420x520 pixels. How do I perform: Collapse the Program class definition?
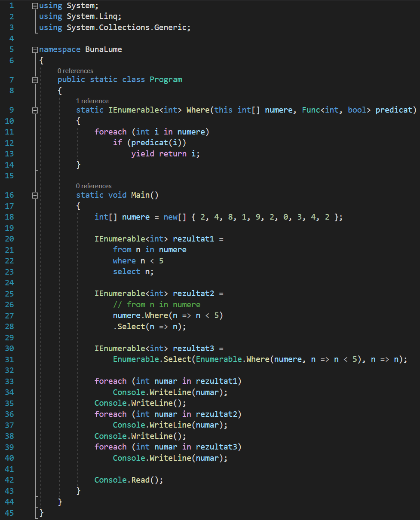point(35,80)
